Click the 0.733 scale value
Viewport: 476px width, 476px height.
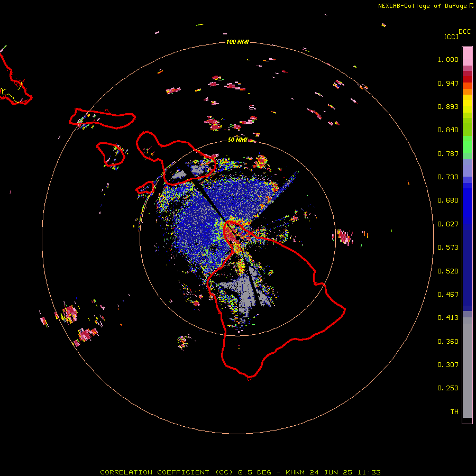point(448,177)
